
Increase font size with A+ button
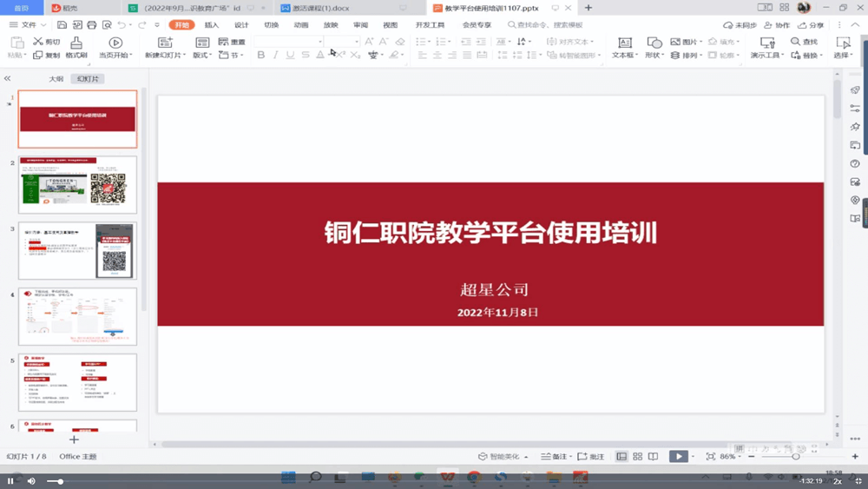369,42
